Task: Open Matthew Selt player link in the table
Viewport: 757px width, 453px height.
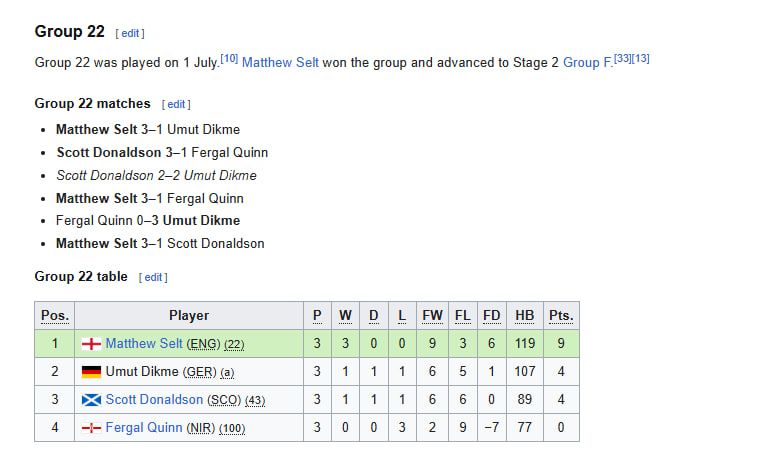Action: pos(144,343)
